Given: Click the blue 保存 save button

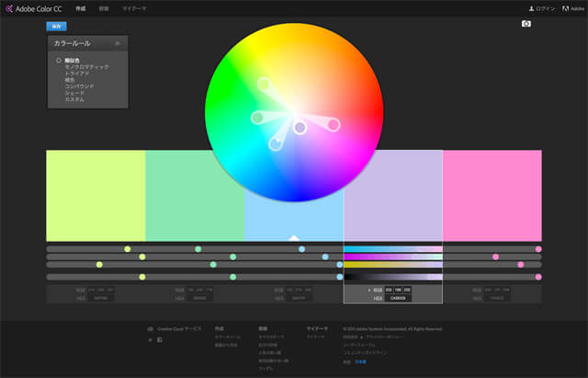Looking at the screenshot, I should click(x=56, y=27).
